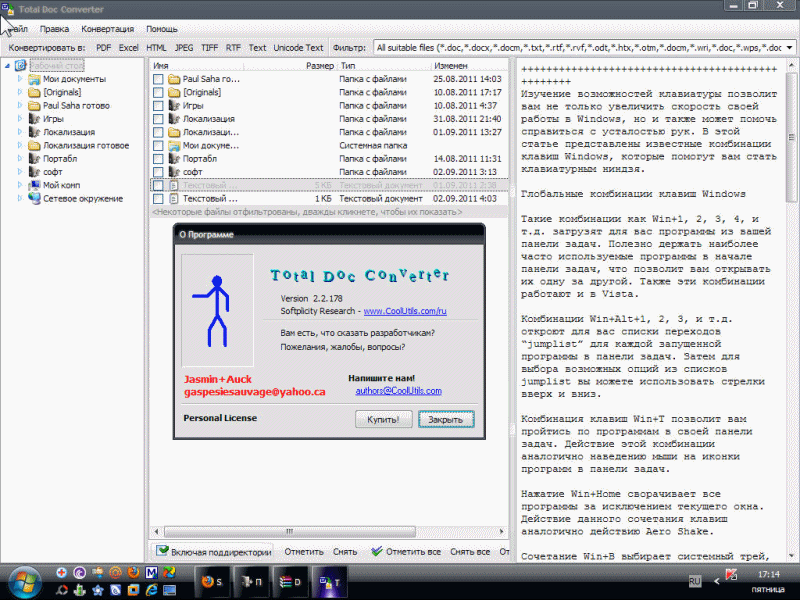Expand the Сетевое окружение tree node
Viewport: 800px width, 600px height.
tap(20, 198)
